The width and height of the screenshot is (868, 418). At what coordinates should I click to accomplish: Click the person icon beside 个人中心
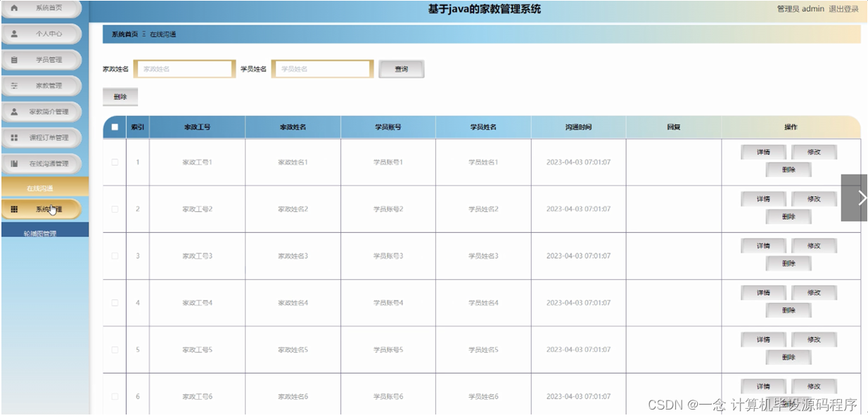pyautogui.click(x=14, y=33)
